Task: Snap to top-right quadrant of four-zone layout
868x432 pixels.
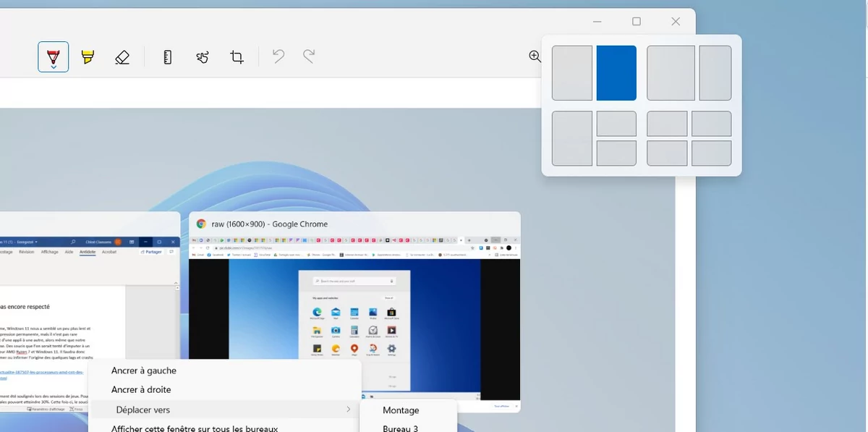Action: (x=712, y=124)
